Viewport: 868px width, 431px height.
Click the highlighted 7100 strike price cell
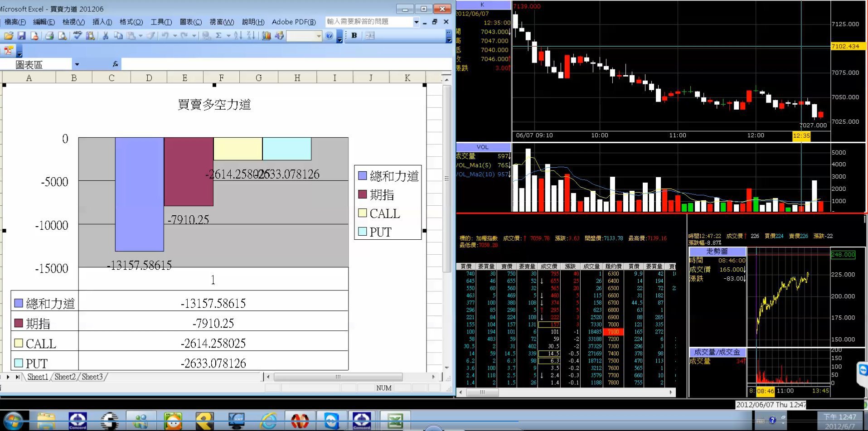pos(613,332)
